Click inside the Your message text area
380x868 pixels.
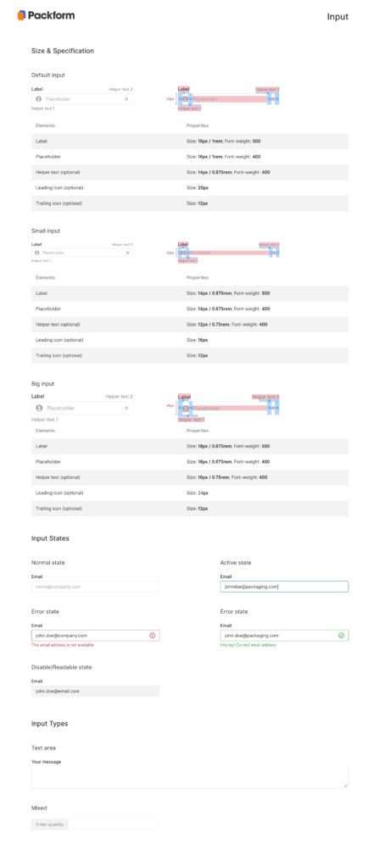(190, 776)
